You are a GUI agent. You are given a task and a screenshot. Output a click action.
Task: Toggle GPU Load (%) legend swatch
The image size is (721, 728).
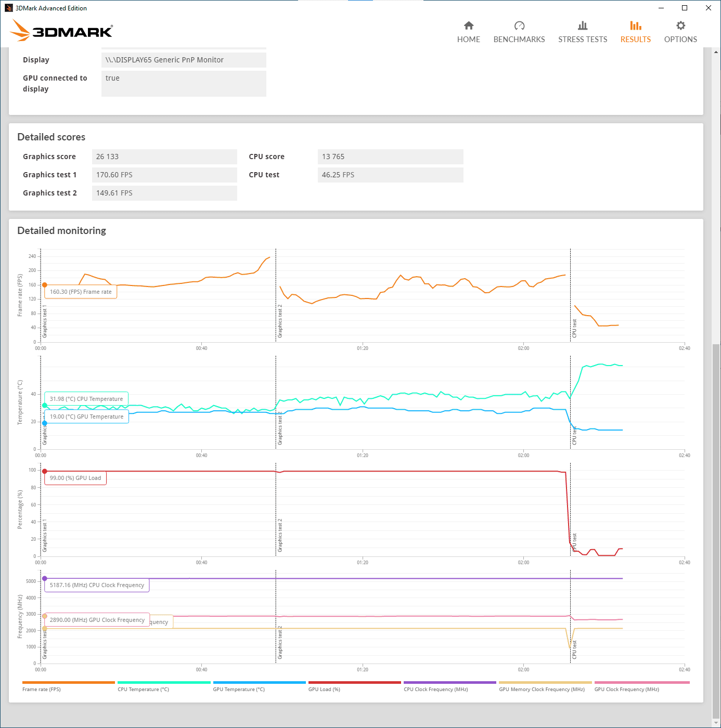[x=355, y=682]
